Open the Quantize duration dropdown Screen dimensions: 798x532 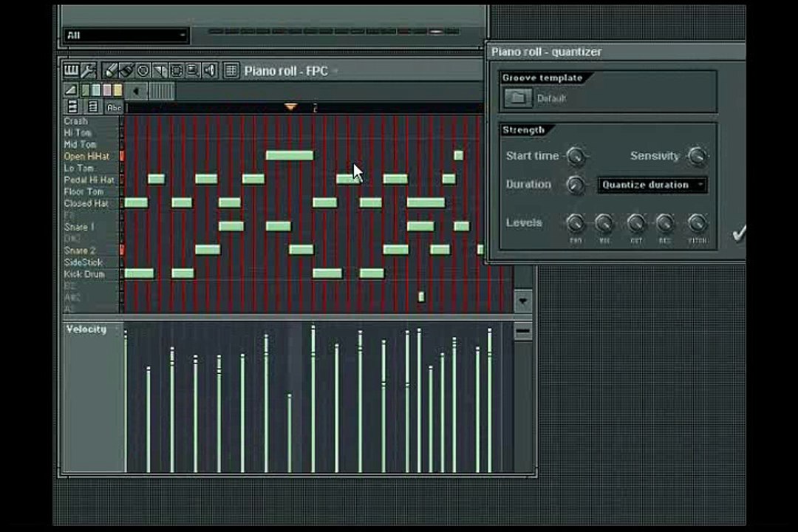coord(652,185)
